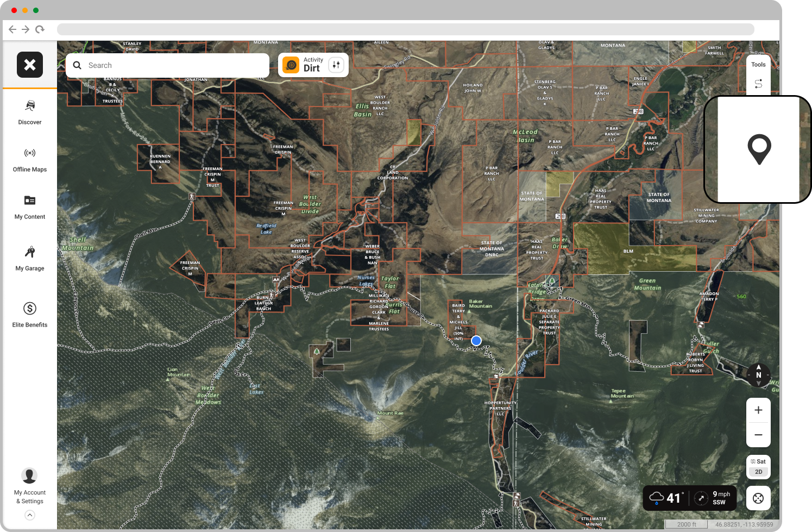
Task: Click the Baker Mountain label
Action: tap(481, 304)
